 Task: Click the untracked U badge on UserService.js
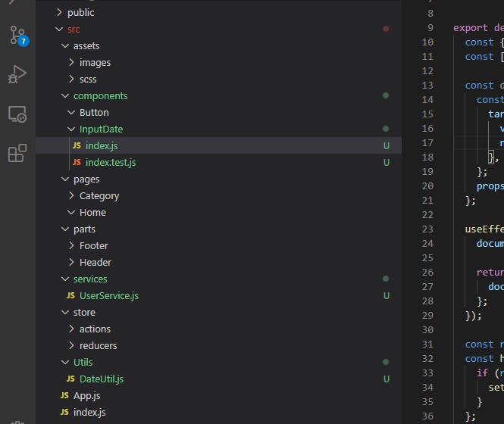387,295
